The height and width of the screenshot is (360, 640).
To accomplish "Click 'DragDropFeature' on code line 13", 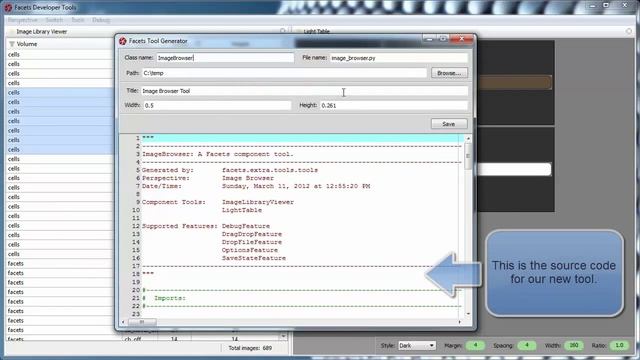I will point(252,234).
